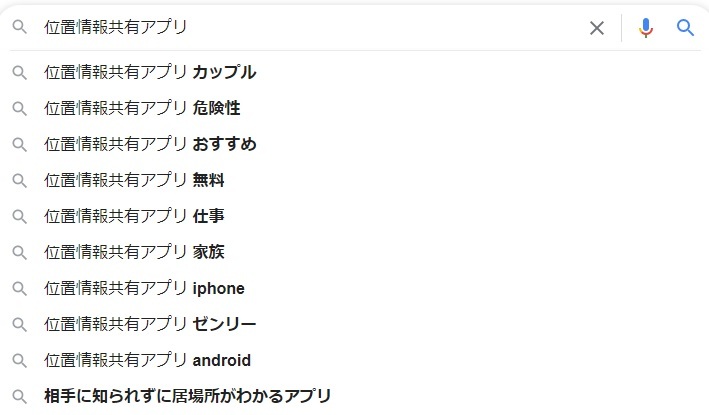
Task: Submit search using the blue magnifier icon
Action: click(x=685, y=28)
